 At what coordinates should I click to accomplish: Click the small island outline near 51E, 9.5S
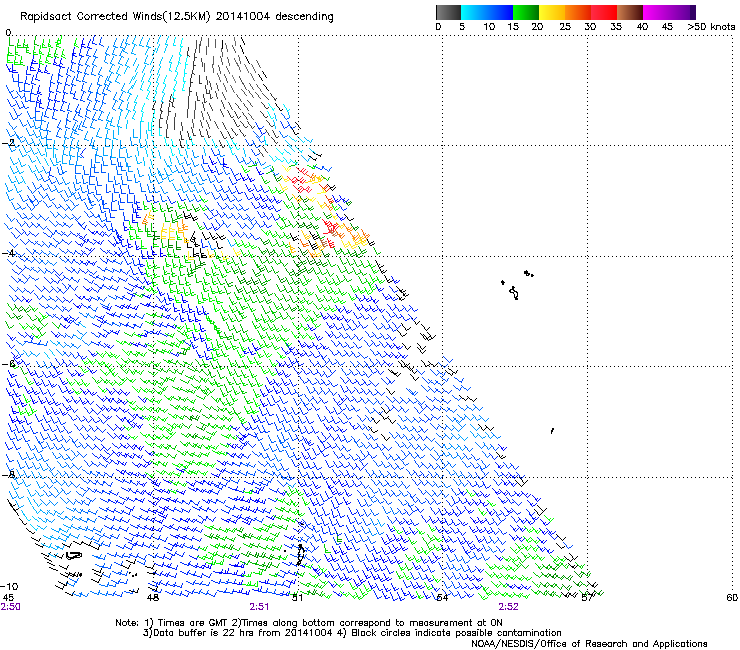tap(300, 555)
